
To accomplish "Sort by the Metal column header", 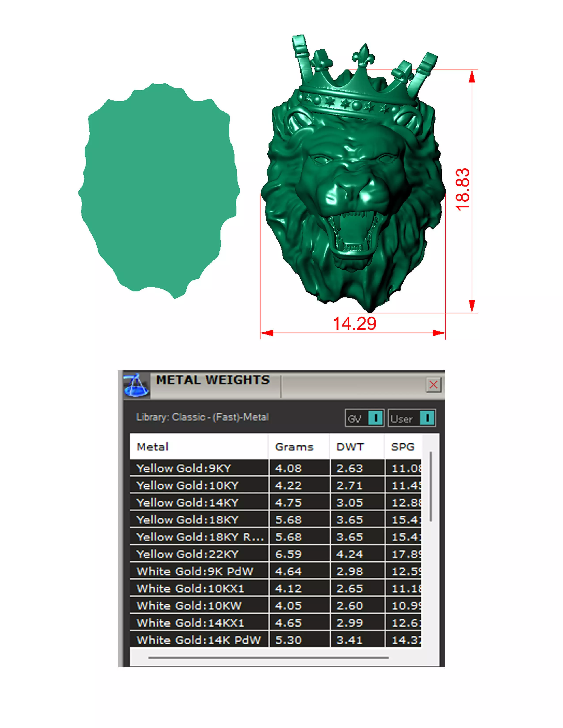I will [199, 447].
